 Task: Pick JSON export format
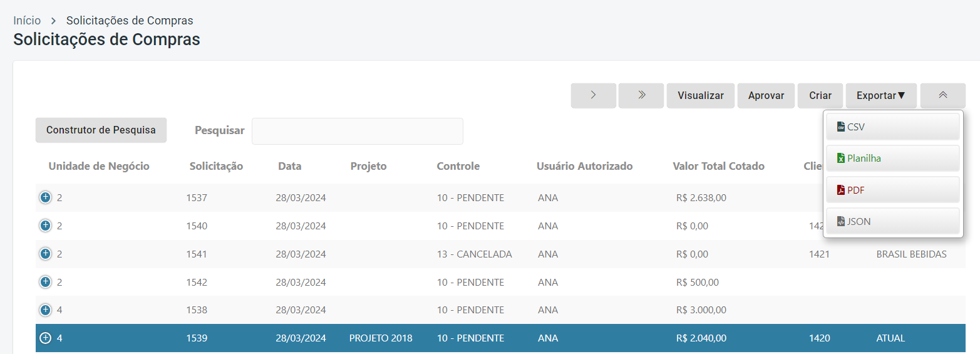pyautogui.click(x=892, y=221)
